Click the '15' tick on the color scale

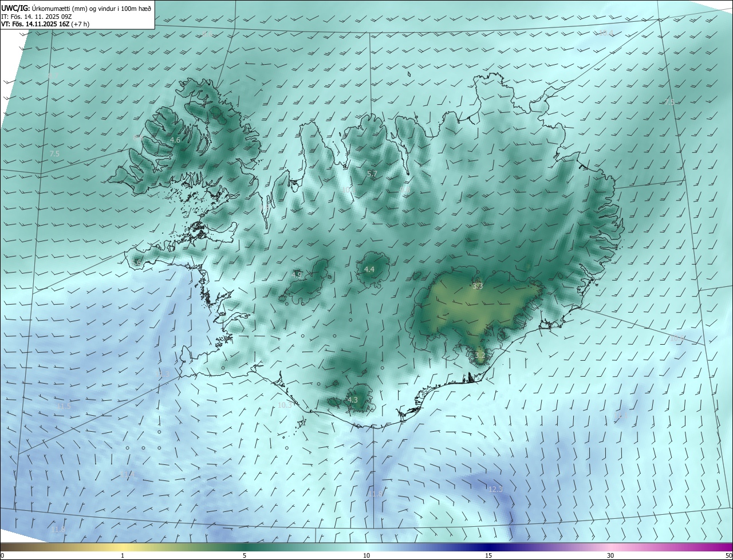point(488,555)
